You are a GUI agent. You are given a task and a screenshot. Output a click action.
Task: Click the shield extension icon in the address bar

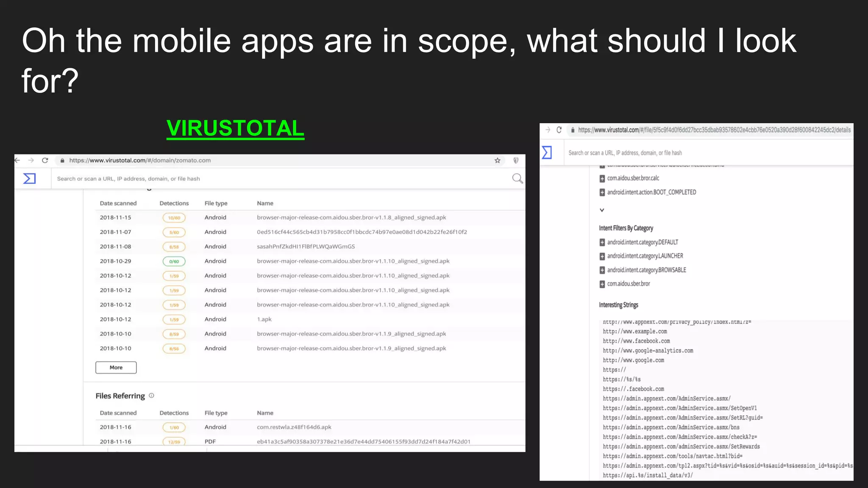pos(516,161)
